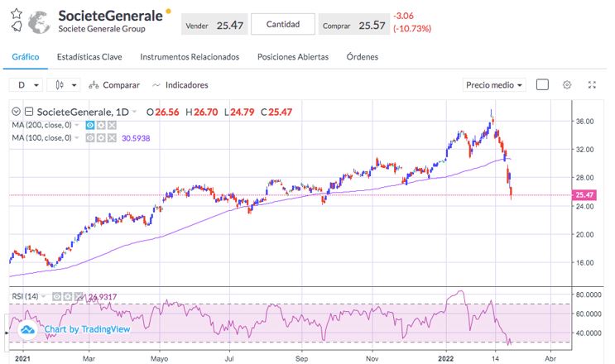This screenshot has width=615, height=364.
Task: Open the Indicadores list
Action: (180, 85)
